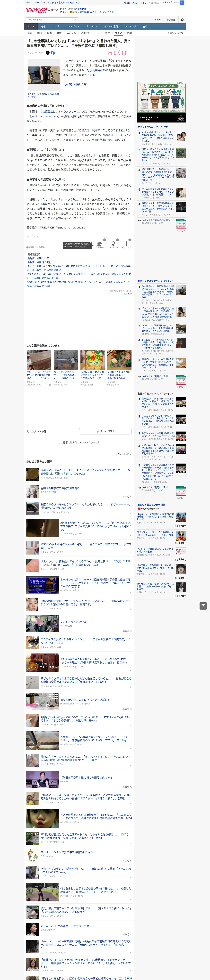210x980 pixels.
Task: Click the search magnifier in the keyword box
Action: (75, 19)
